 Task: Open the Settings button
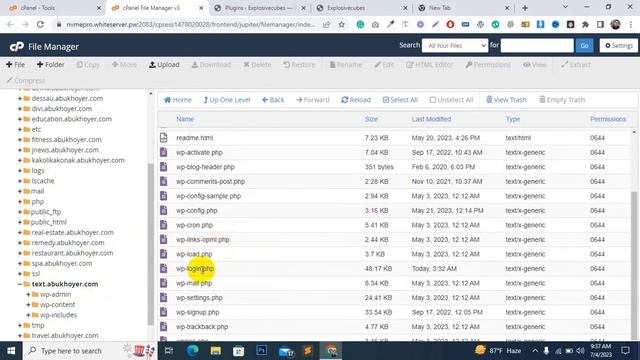619,45
